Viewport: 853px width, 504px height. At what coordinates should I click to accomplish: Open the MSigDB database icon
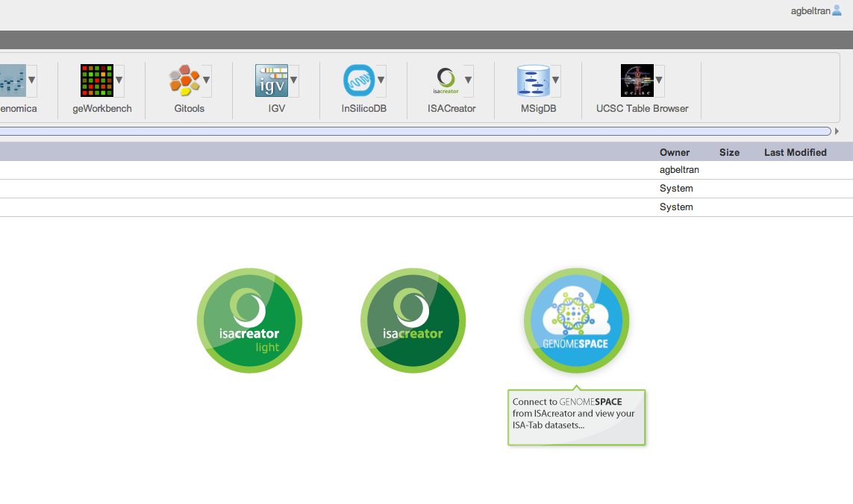pyautogui.click(x=534, y=81)
